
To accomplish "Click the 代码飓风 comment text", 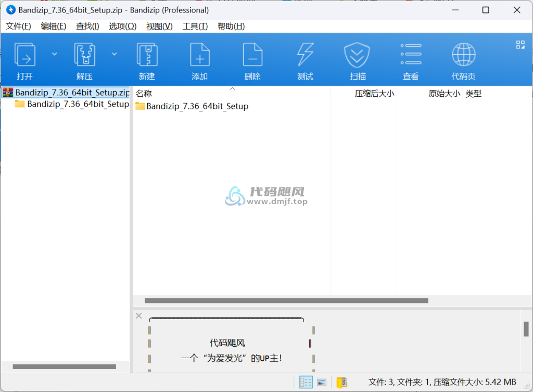I will (227, 343).
